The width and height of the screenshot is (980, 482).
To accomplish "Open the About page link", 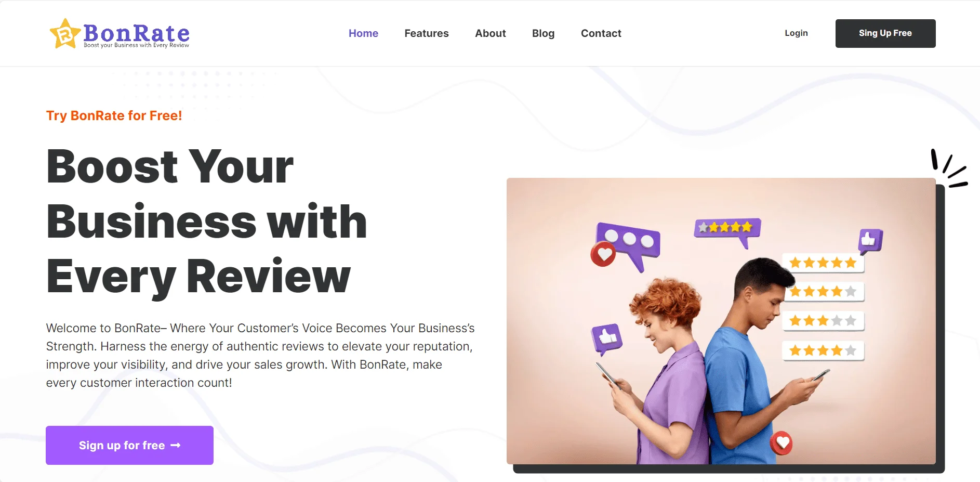I will [491, 33].
